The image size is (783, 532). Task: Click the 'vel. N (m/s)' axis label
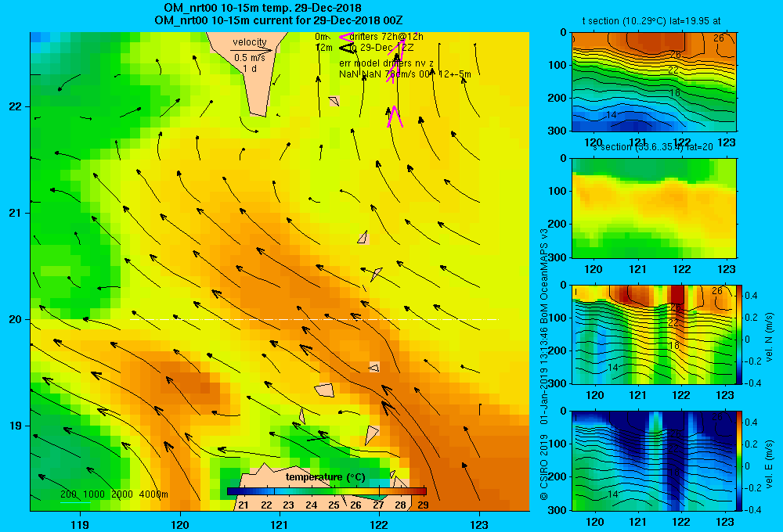pyautogui.click(x=769, y=337)
